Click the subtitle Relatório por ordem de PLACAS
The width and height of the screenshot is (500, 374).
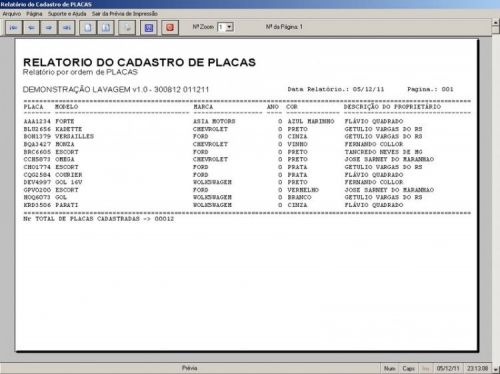(80, 72)
